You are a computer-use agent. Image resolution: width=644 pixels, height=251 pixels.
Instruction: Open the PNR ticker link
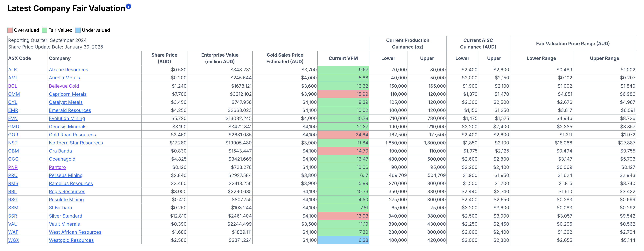pyautogui.click(x=13, y=167)
